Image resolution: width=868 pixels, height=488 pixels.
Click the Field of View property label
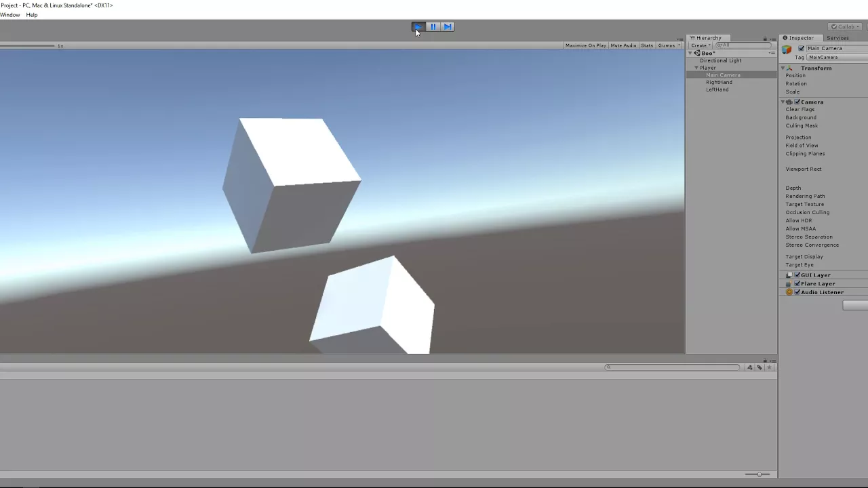pos(802,146)
